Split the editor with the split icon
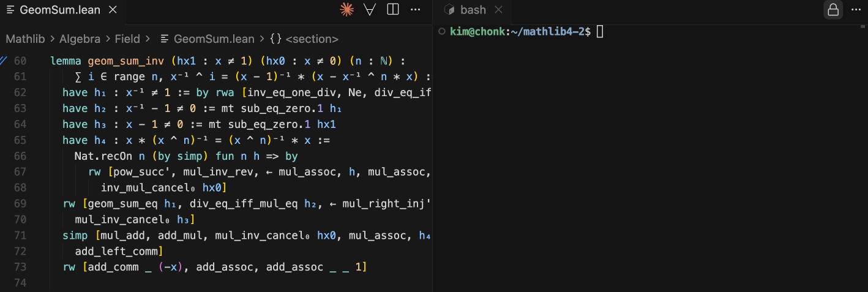 coord(393,10)
